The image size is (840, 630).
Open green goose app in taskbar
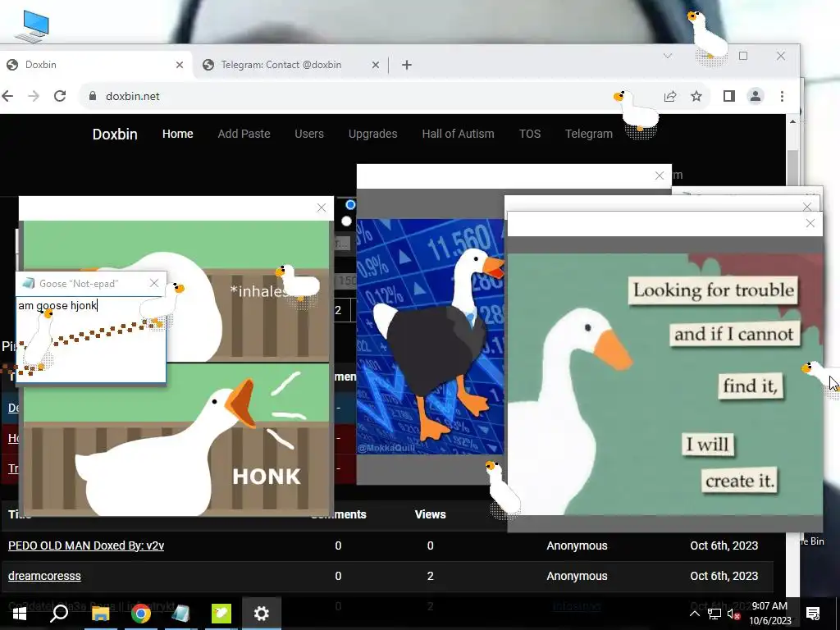coord(221,614)
